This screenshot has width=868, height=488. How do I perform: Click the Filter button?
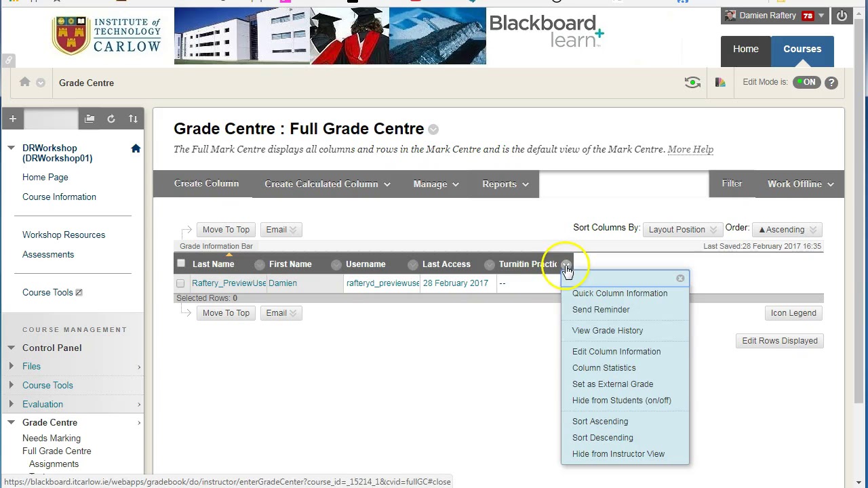coord(732,184)
